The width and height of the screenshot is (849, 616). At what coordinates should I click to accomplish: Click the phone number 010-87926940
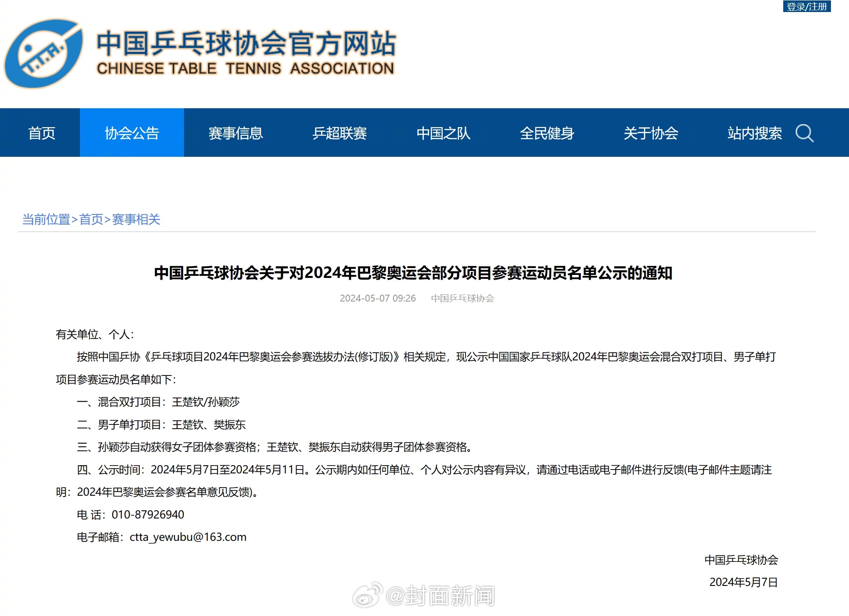coord(147,514)
